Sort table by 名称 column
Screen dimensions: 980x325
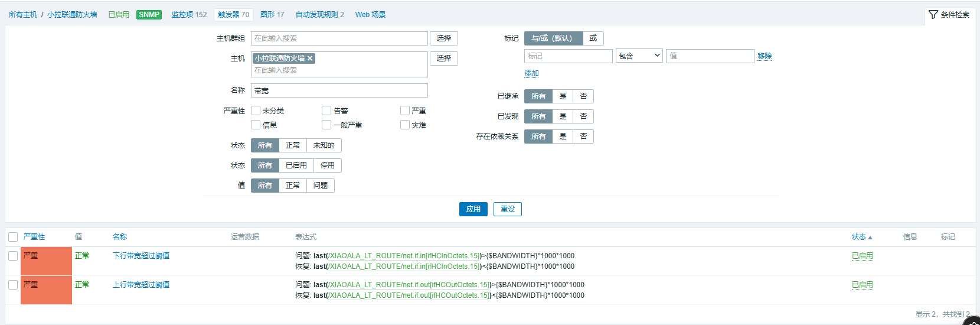[x=120, y=237]
